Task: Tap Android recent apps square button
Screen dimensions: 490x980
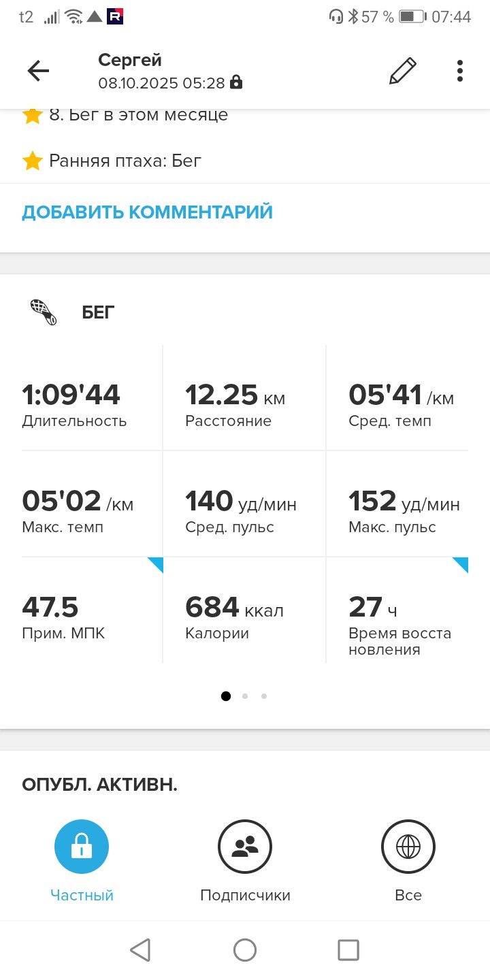Action: 348,950
